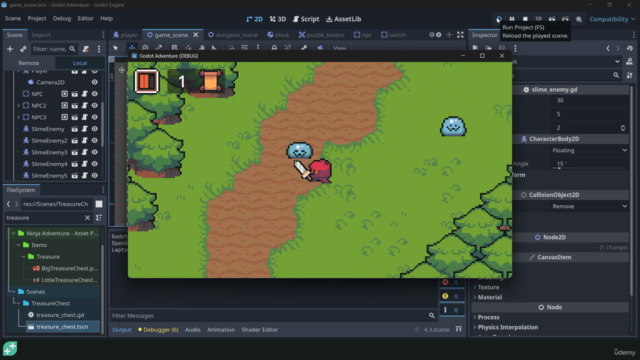The width and height of the screenshot is (640, 360).
Task: Open the Scene menu
Action: tap(13, 18)
